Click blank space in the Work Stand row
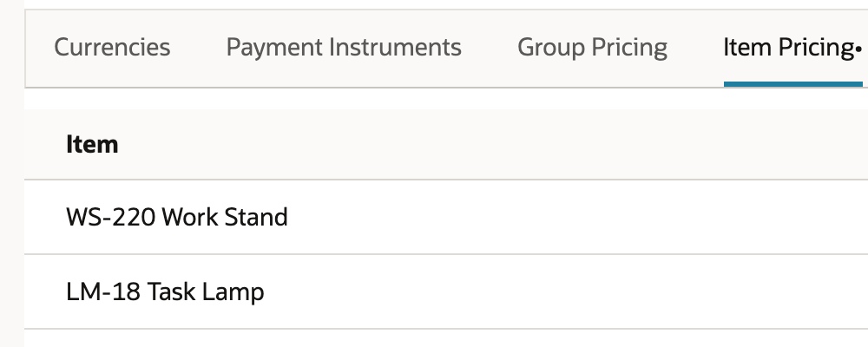This screenshot has width=868, height=347. coord(575,217)
